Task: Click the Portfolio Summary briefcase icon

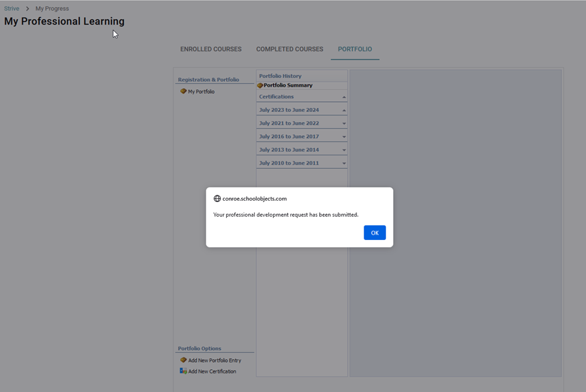Action: tap(260, 85)
